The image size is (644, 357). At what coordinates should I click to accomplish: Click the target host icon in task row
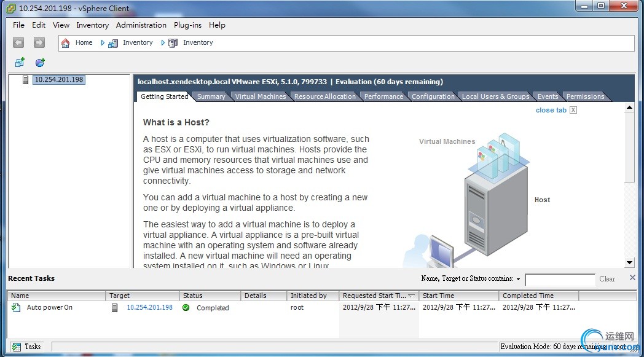point(114,307)
